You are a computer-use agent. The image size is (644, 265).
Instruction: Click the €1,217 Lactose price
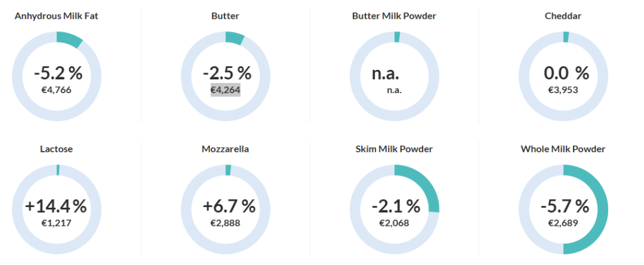(57, 223)
